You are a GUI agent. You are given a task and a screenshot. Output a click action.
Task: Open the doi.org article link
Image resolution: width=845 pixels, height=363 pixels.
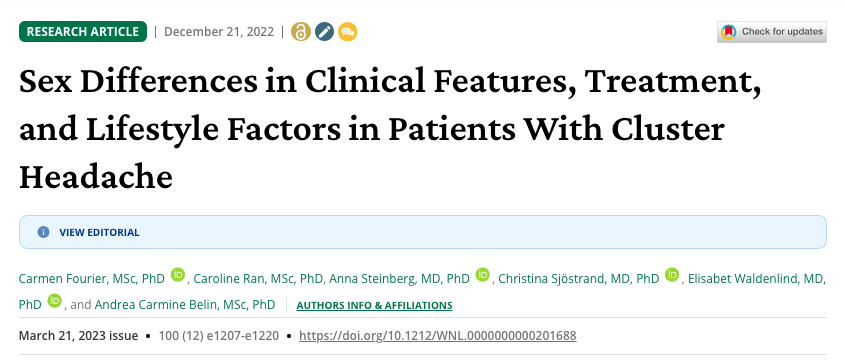pyautogui.click(x=438, y=336)
